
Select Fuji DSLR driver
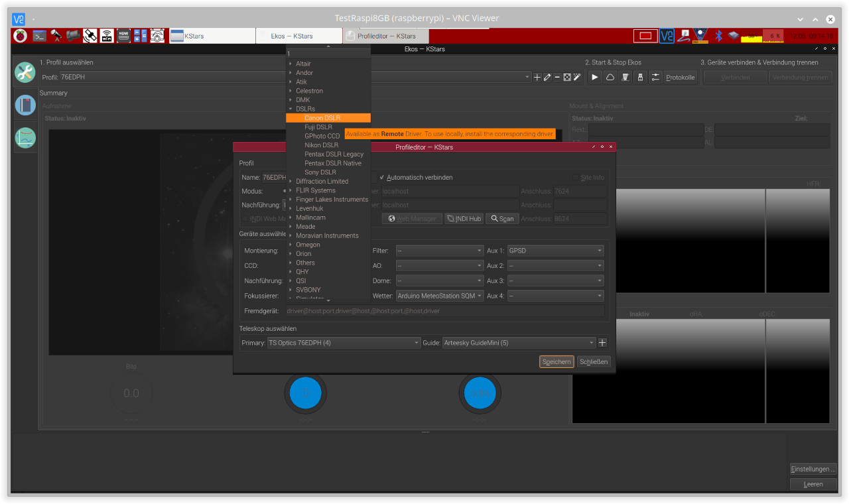(x=328, y=127)
